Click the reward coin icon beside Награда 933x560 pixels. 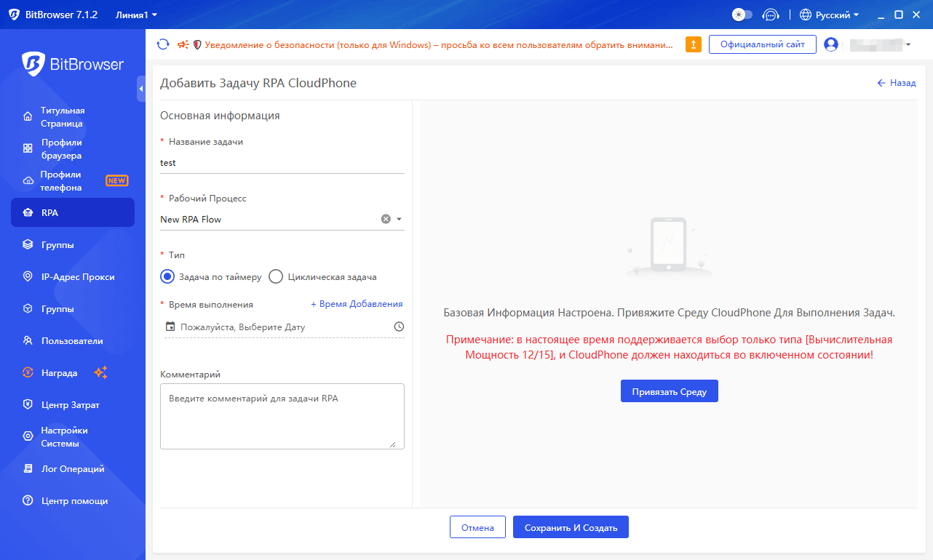[x=28, y=373]
